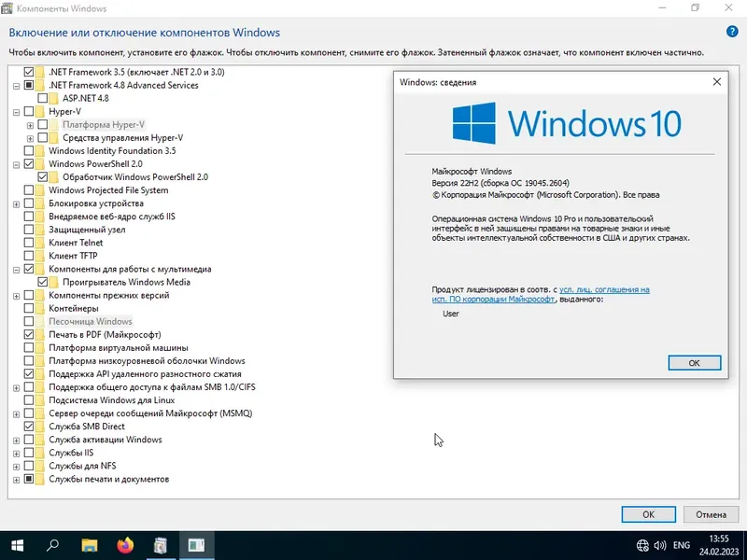Expand Средства управления Hyper-V node
The width and height of the screenshot is (747, 560).
30,138
